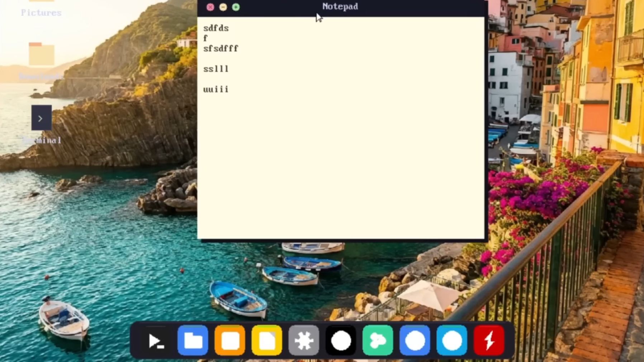Launch the green app from the dock
The width and height of the screenshot is (644, 362).
[378, 340]
